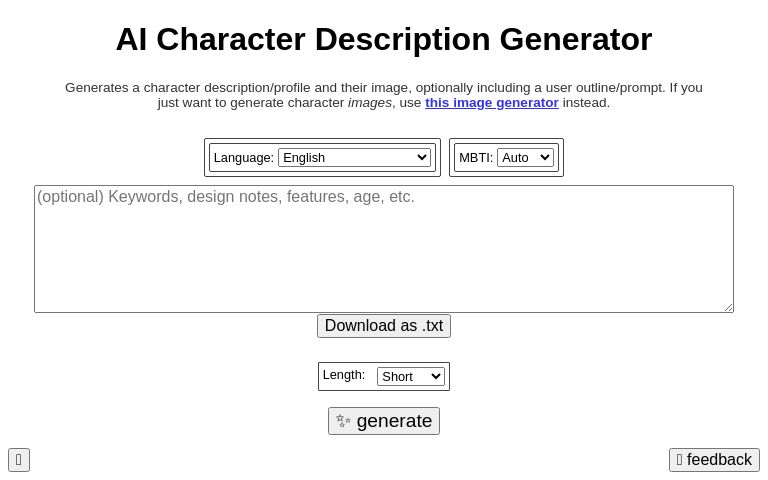
Task: Click the "MBTI:" label
Action: coord(475,157)
